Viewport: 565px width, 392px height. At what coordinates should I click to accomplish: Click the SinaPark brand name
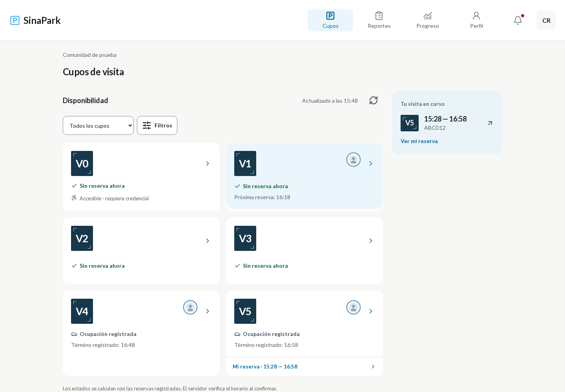tap(42, 20)
